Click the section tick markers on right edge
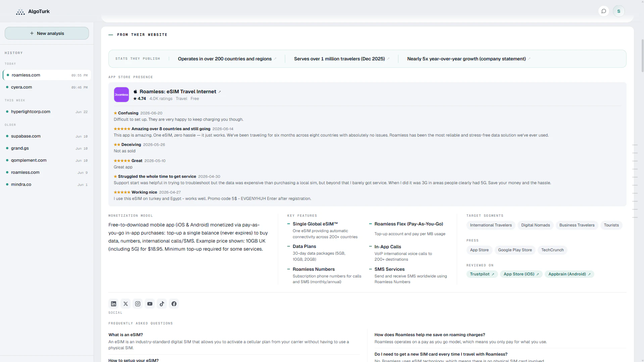The width and height of the screenshot is (644, 362). 635,181
